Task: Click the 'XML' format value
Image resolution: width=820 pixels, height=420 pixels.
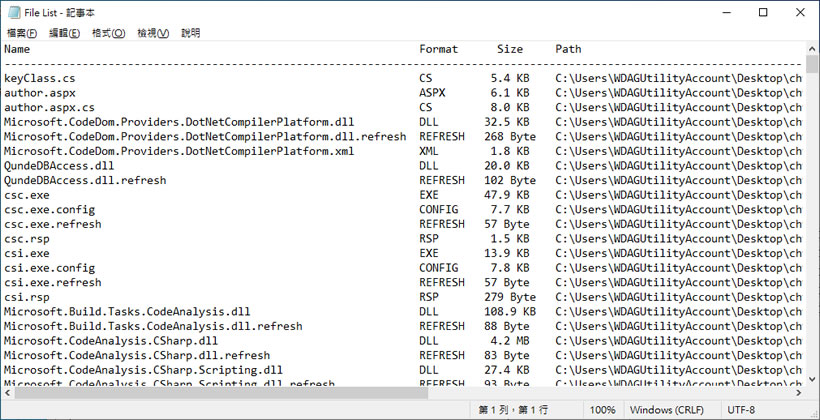Action: [x=429, y=151]
